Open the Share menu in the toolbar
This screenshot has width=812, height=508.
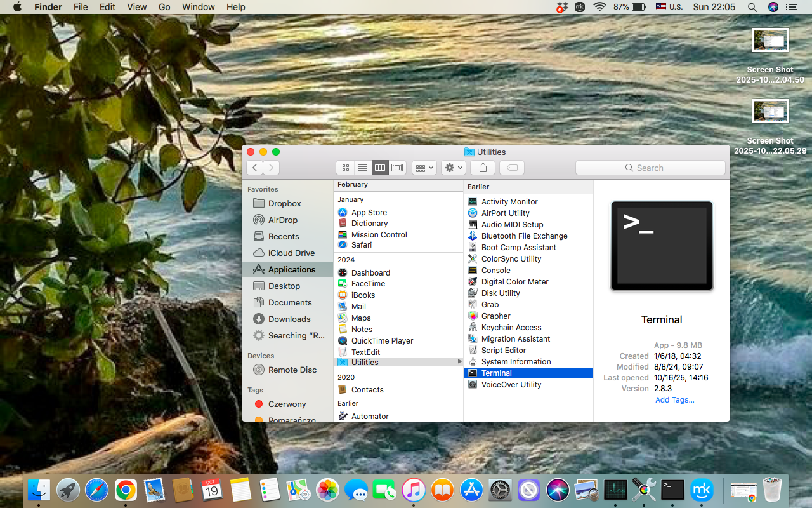click(x=482, y=167)
